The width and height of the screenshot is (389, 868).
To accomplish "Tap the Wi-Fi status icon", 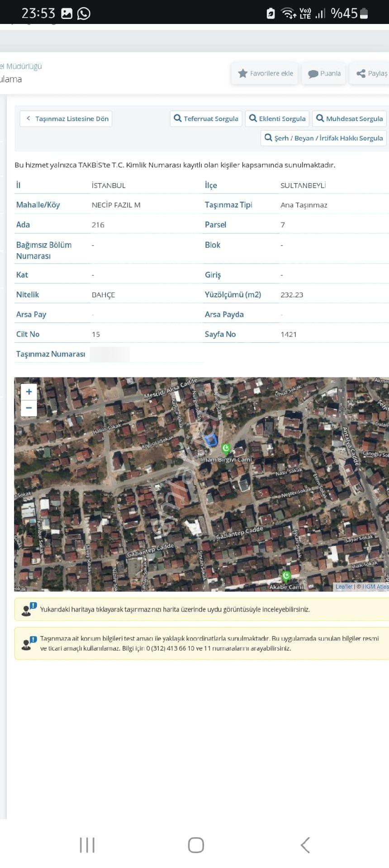I will [x=288, y=14].
